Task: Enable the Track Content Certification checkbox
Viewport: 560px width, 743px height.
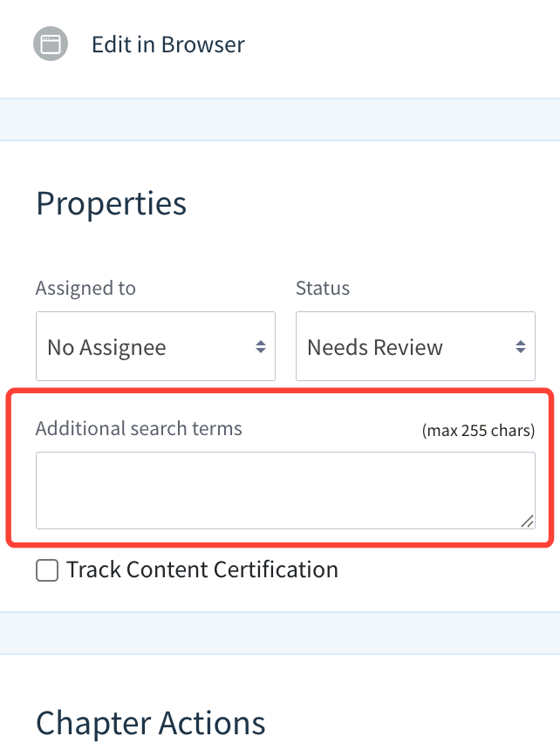Action: click(x=47, y=570)
